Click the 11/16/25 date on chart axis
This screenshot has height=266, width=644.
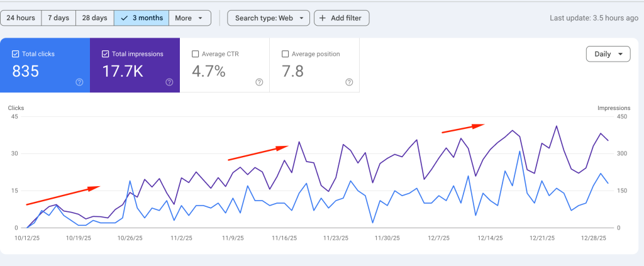(284, 238)
